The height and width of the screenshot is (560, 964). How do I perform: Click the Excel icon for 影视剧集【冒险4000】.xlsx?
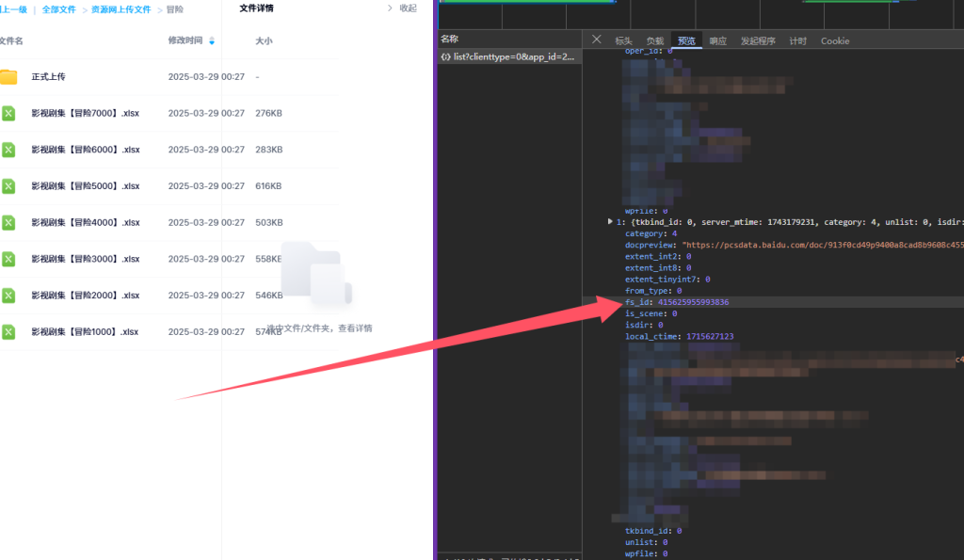(8, 222)
